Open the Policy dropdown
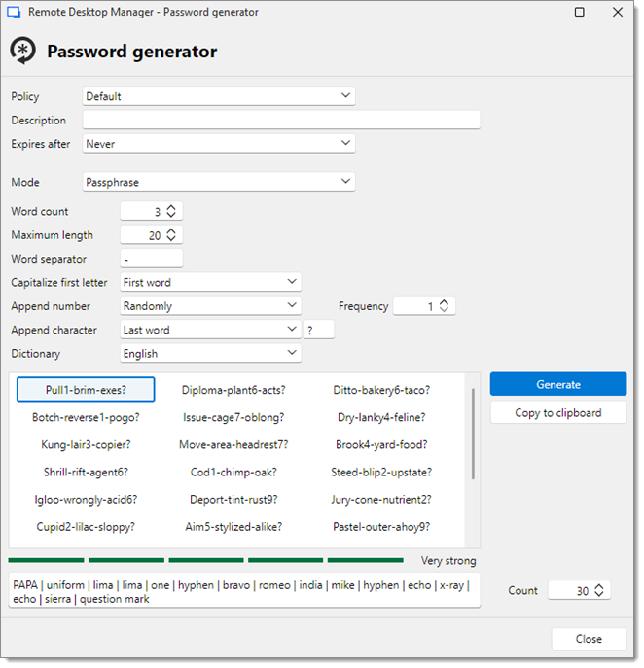 219,96
